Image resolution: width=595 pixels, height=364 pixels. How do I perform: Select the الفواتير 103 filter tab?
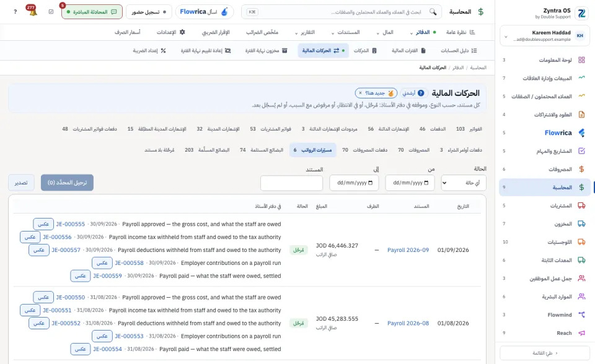click(469, 129)
